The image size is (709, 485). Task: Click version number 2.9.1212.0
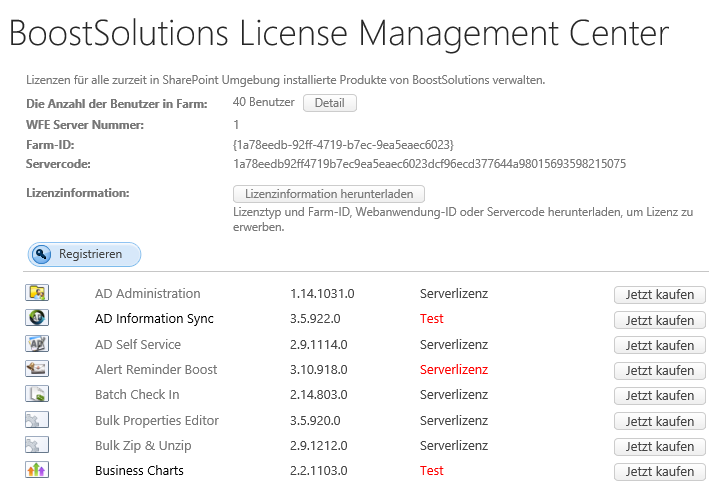(319, 446)
